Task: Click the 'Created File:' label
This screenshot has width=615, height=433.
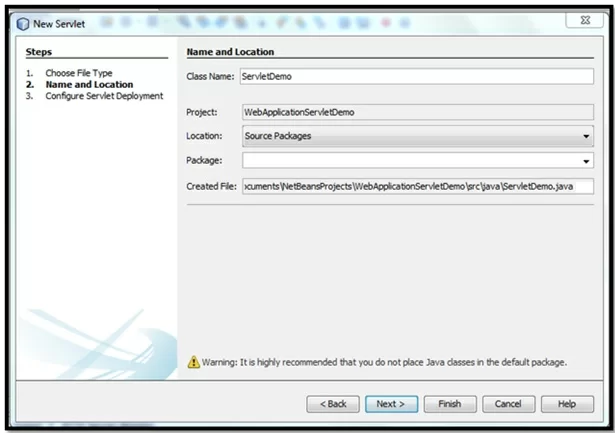Action: tap(211, 186)
